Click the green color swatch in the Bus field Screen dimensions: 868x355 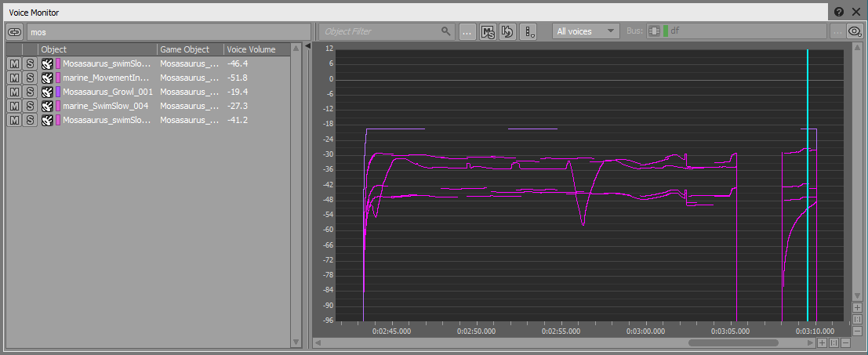(666, 31)
